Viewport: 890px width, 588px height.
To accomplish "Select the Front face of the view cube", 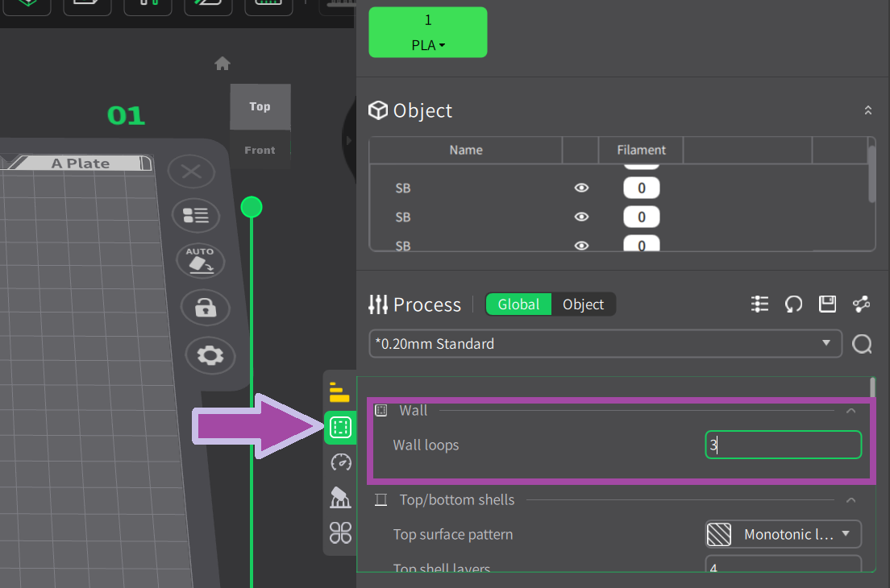I will point(260,150).
